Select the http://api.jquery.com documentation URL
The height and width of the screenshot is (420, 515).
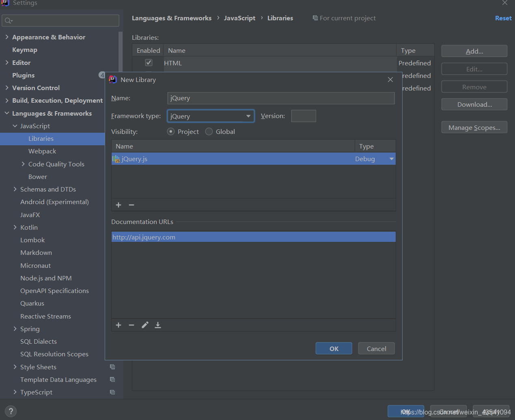(x=254, y=237)
